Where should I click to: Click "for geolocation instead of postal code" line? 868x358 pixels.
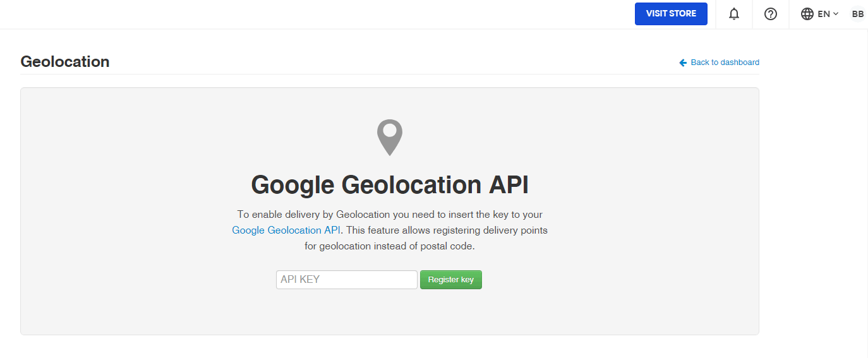[x=389, y=246]
